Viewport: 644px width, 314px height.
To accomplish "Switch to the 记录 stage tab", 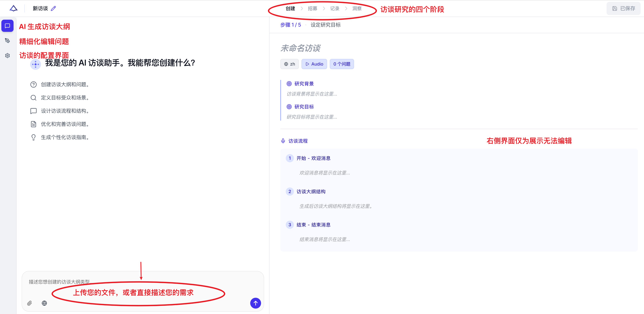I will tap(335, 8).
